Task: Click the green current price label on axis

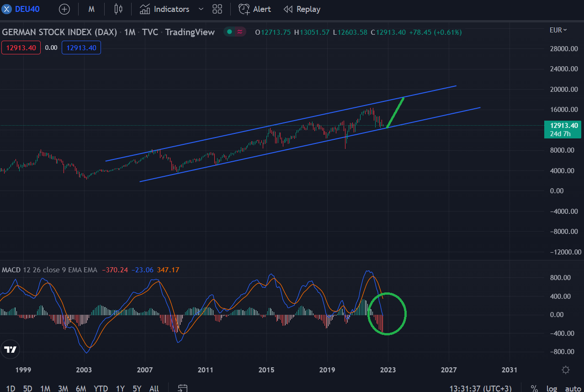Action: coord(562,129)
